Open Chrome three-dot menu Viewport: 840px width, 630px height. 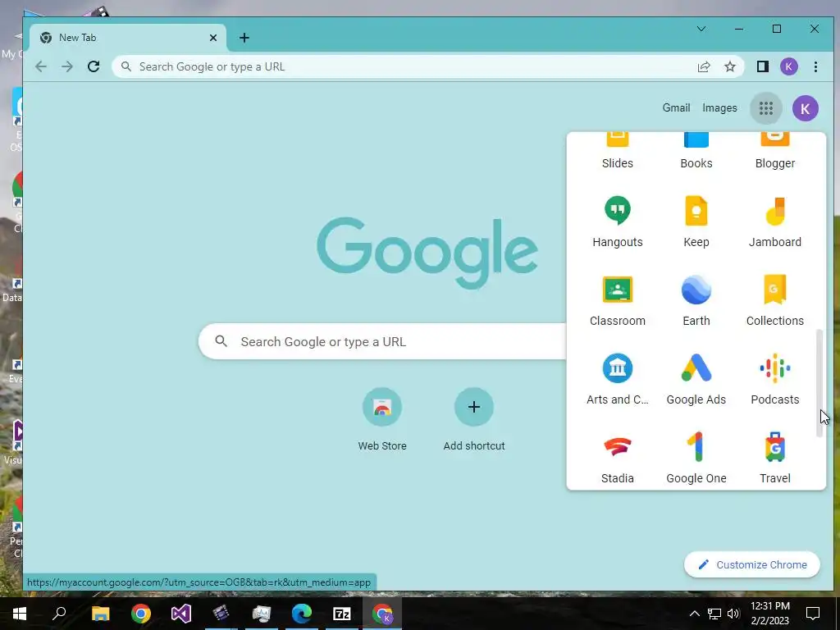[815, 66]
